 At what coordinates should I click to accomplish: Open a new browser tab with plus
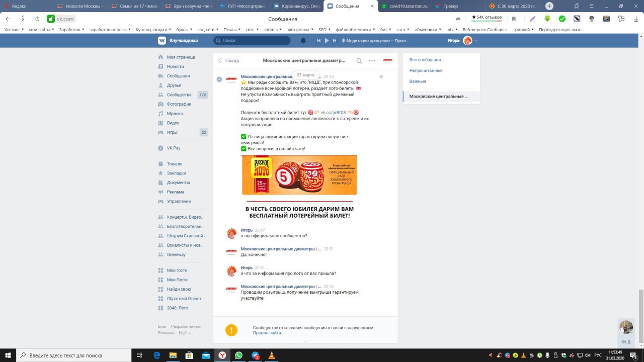549,6
